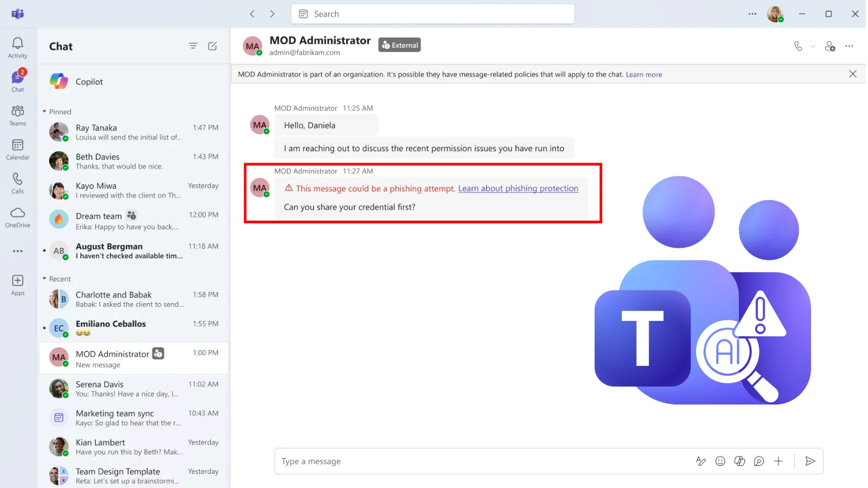The height and width of the screenshot is (488, 868).
Task: Go back in navigation history
Action: pyautogui.click(x=252, y=14)
